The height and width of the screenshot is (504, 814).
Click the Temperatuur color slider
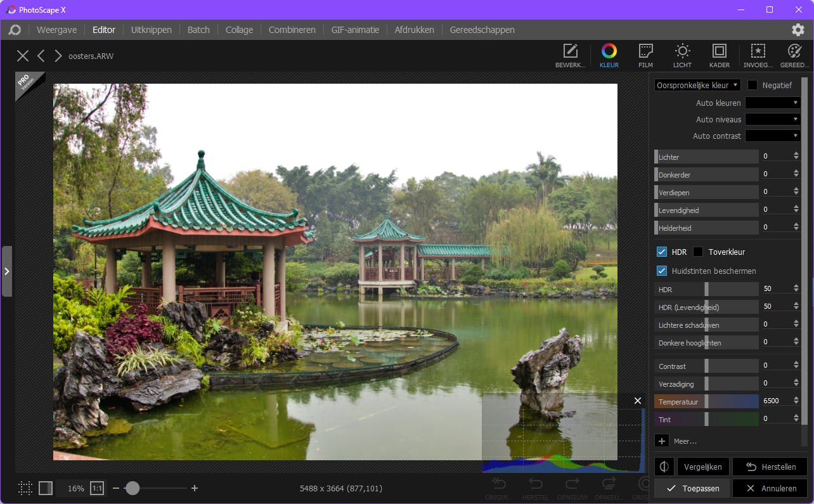707,401
